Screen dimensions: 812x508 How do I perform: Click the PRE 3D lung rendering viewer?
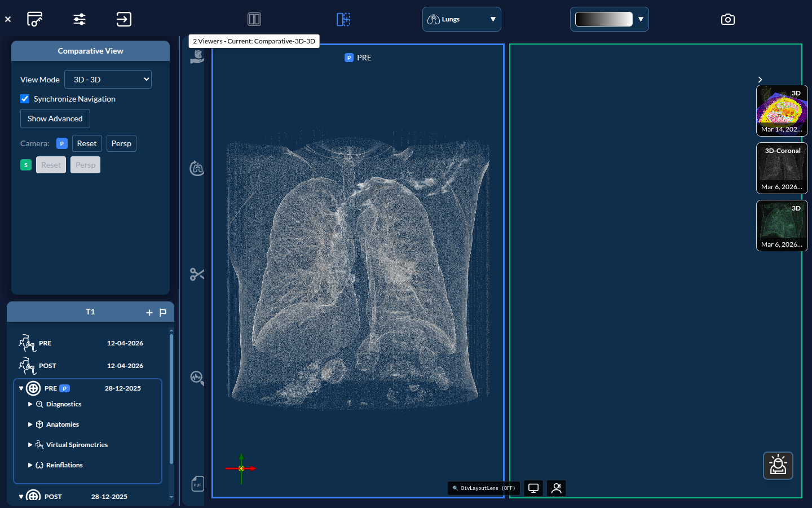358,271
